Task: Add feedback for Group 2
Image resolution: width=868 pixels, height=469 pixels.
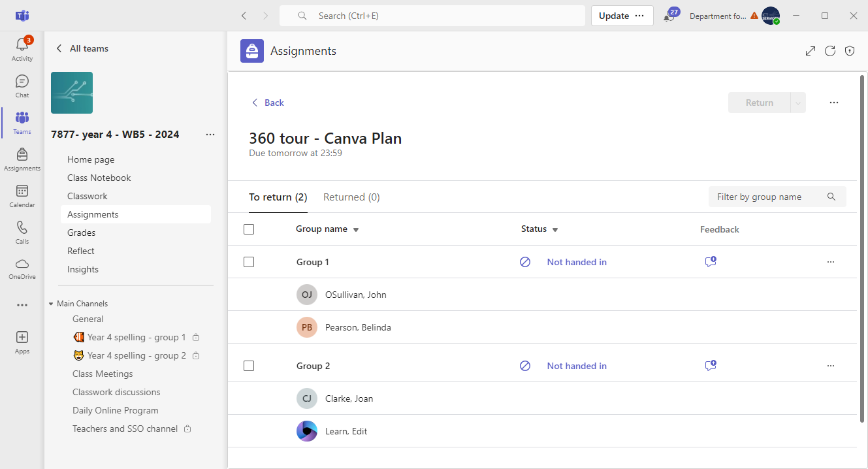Action: coord(711,366)
